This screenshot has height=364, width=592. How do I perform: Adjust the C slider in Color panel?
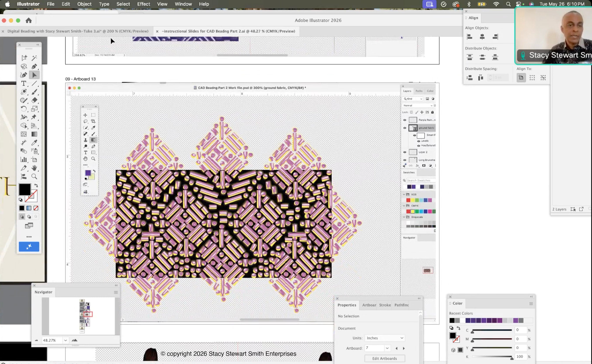[492, 330]
